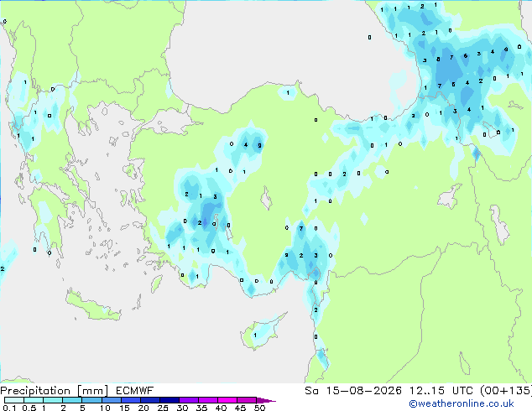Click the '0.1' legend label

(9, 408)
